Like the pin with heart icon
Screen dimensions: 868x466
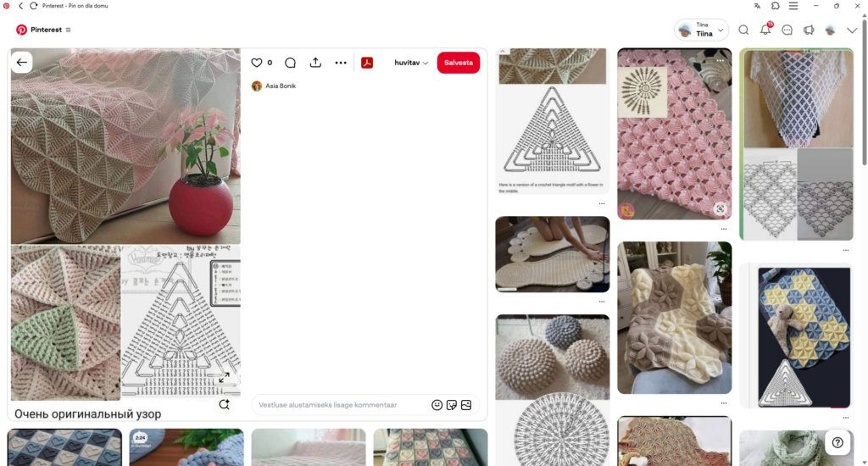256,63
